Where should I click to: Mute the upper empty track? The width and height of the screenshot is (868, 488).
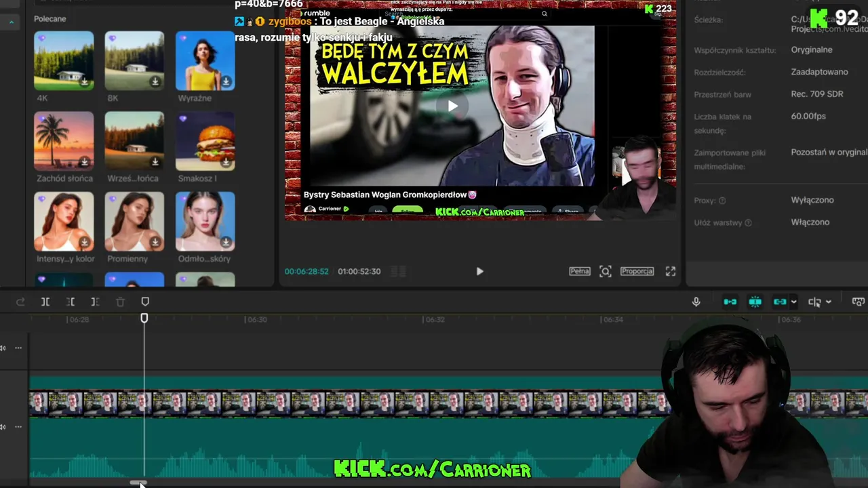pyautogui.click(x=3, y=348)
